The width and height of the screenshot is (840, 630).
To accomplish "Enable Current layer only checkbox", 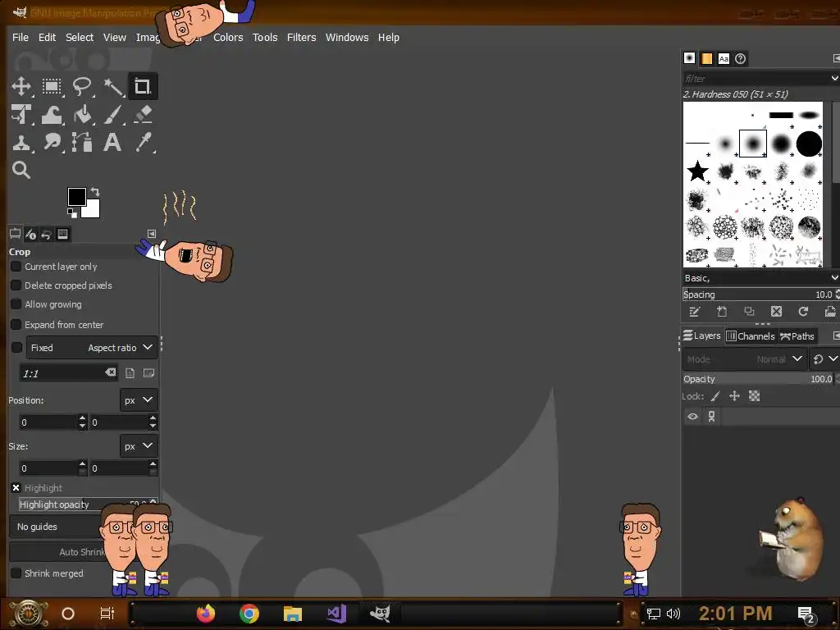I will pyautogui.click(x=16, y=267).
